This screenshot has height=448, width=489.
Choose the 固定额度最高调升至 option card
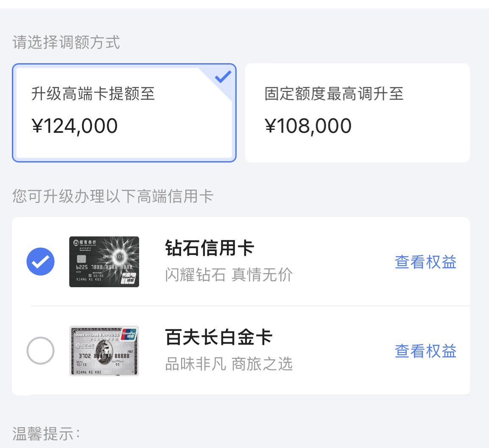358,113
